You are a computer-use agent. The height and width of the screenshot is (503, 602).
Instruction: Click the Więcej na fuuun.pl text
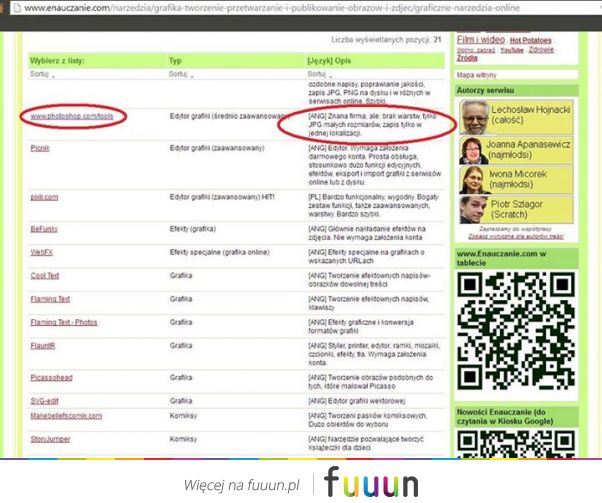(x=241, y=485)
